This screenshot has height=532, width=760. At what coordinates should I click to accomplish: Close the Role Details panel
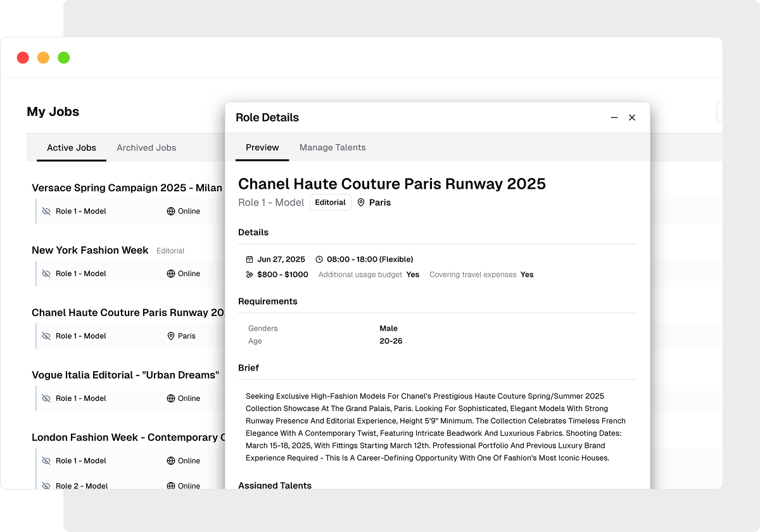(632, 118)
